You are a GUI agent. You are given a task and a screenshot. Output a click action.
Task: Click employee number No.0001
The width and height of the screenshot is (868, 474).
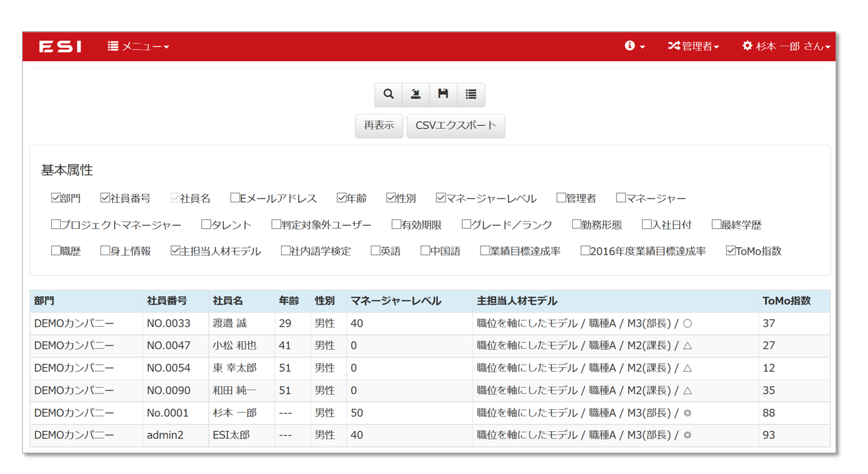pos(168,413)
